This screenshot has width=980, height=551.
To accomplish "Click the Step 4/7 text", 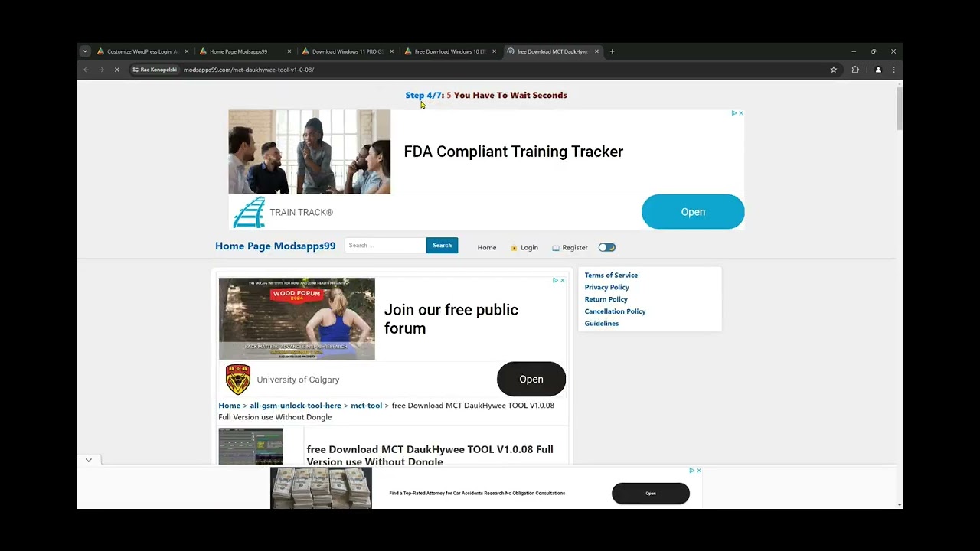I will pos(423,95).
